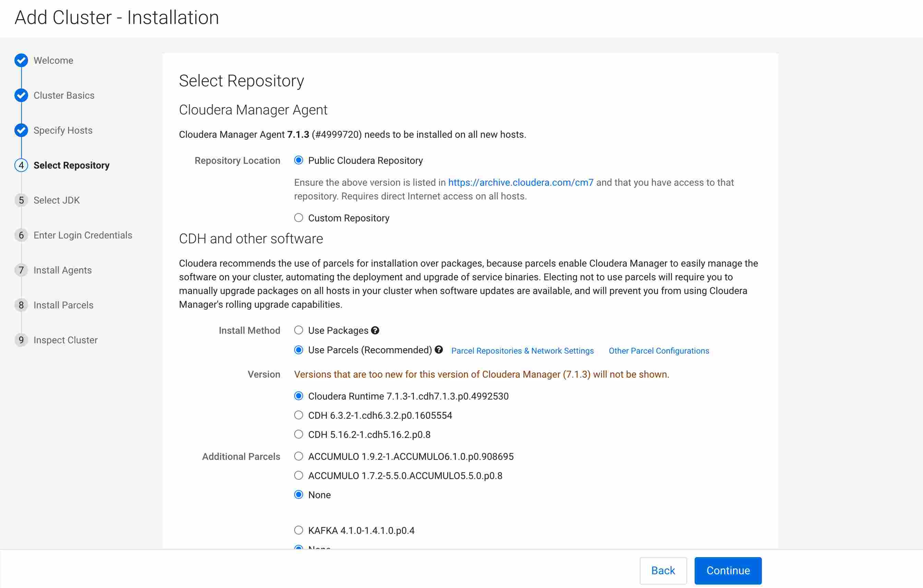Click the Specify Hosts checkmark icon
The width and height of the screenshot is (923, 588).
(x=21, y=130)
